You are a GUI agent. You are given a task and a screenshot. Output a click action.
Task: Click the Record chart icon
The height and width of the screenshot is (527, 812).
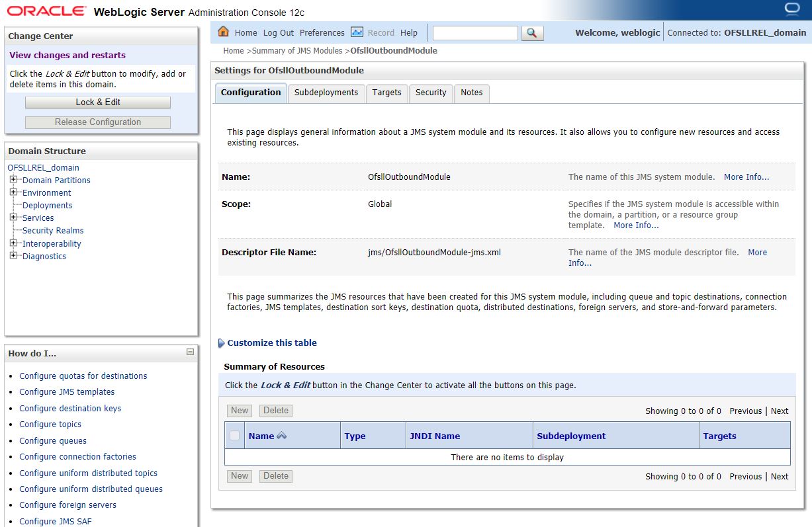357,32
